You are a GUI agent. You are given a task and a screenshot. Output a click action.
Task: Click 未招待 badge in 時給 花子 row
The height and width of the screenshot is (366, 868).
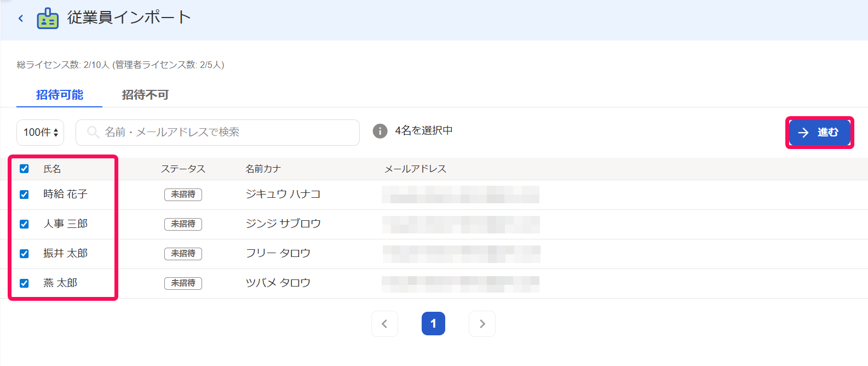click(x=183, y=195)
